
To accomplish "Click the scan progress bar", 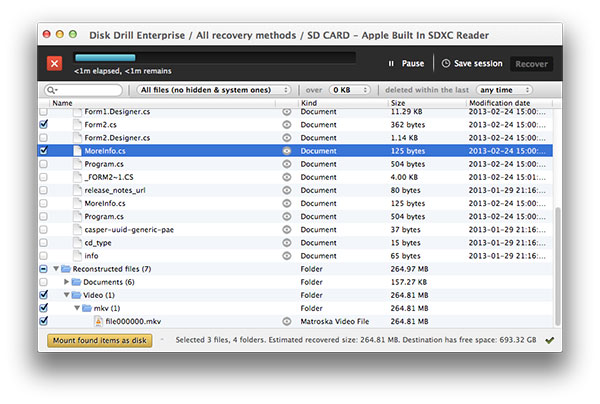I will [x=215, y=58].
